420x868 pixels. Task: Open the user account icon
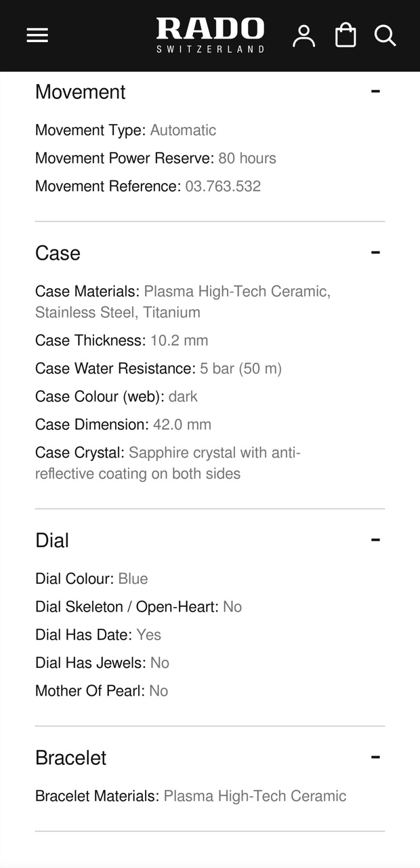tap(304, 35)
